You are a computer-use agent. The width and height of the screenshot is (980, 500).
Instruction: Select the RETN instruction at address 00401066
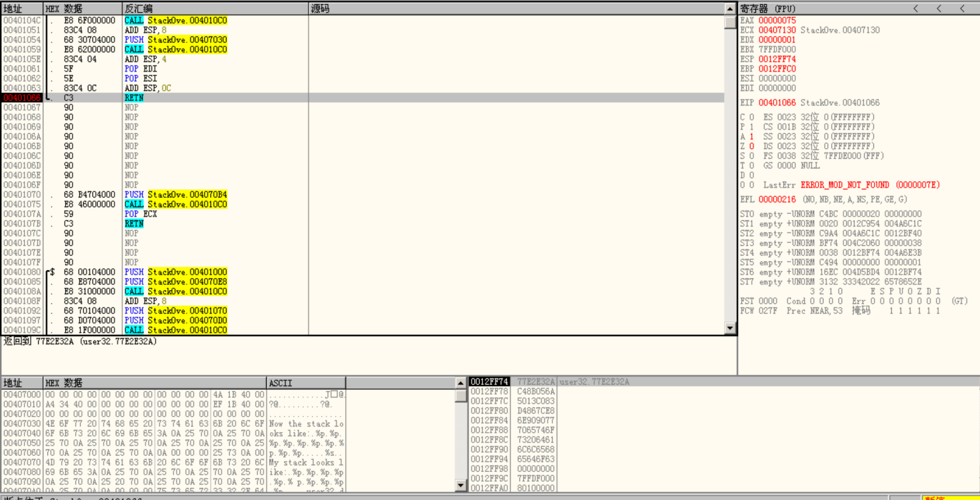click(x=363, y=98)
